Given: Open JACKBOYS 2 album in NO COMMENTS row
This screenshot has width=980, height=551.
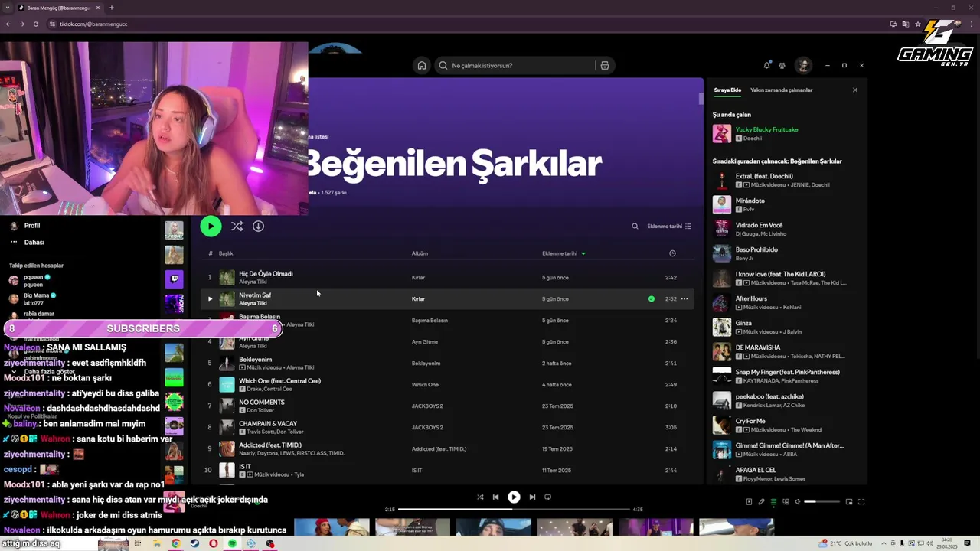Looking at the screenshot, I should click(427, 406).
